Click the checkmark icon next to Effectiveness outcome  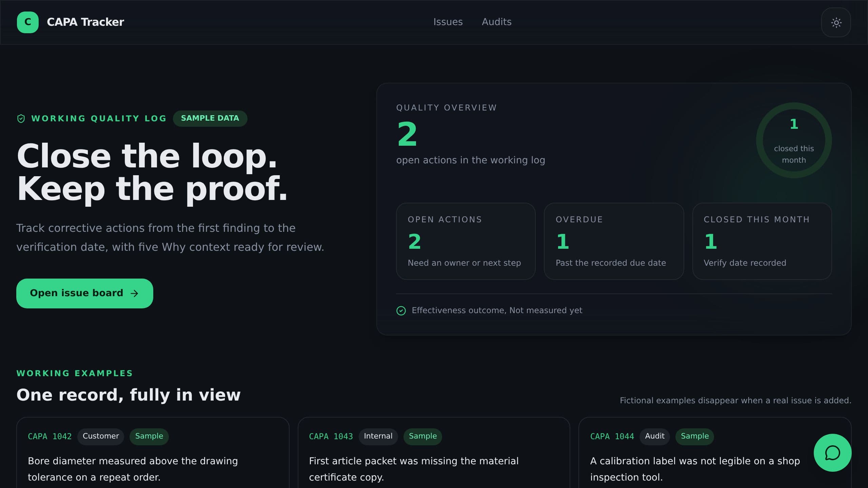[x=401, y=311]
